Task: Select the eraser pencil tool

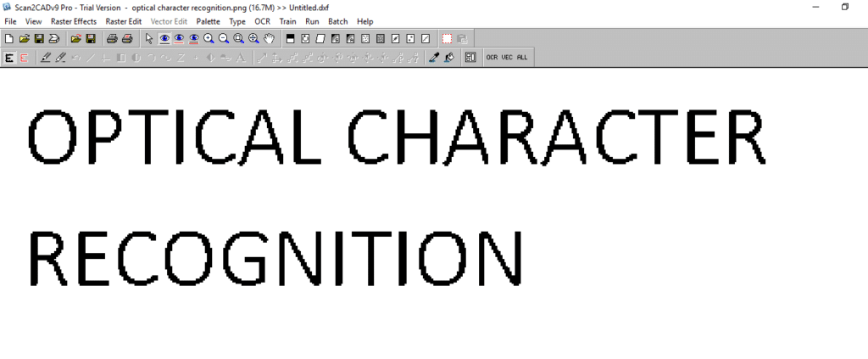Action: pyautogui.click(x=60, y=57)
